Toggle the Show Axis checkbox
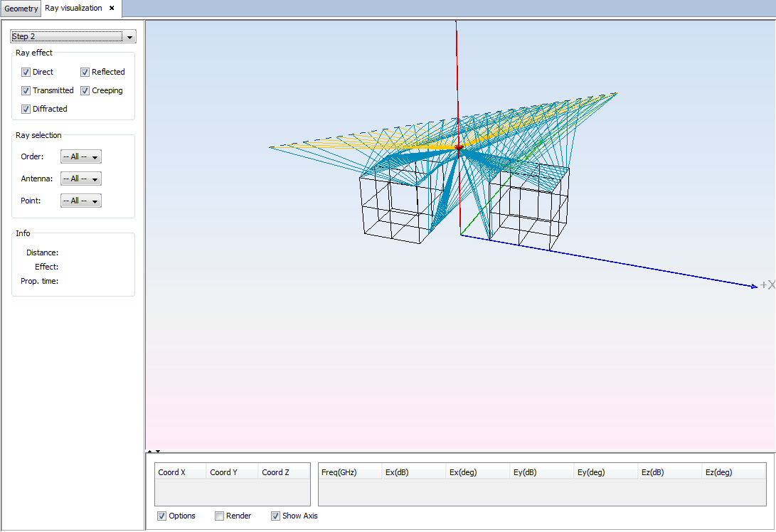The image size is (776, 532). click(x=276, y=516)
